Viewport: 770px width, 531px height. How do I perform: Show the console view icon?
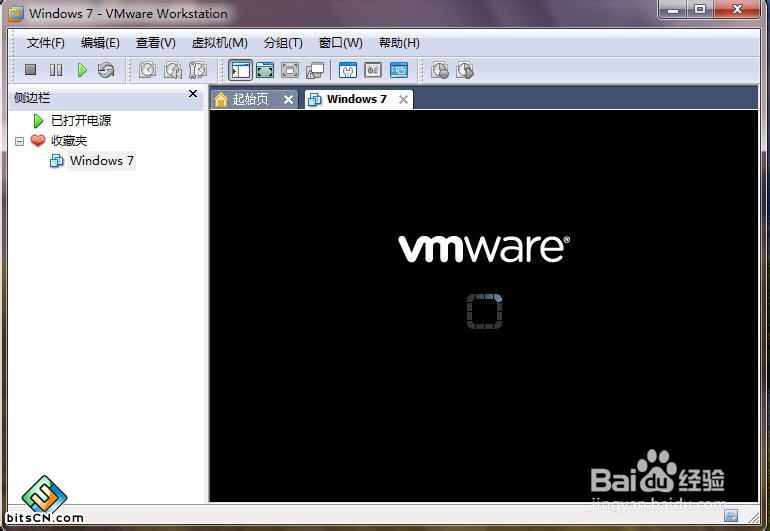(399, 70)
